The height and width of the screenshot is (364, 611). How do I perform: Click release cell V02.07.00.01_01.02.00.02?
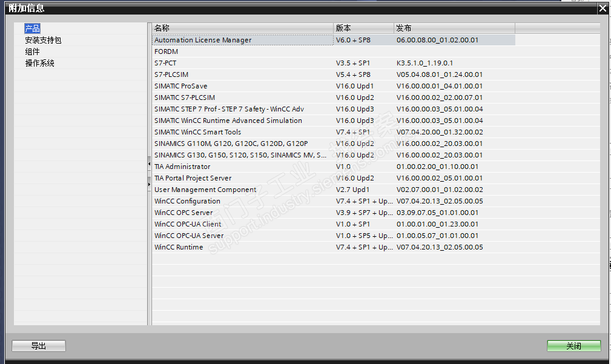tap(440, 190)
